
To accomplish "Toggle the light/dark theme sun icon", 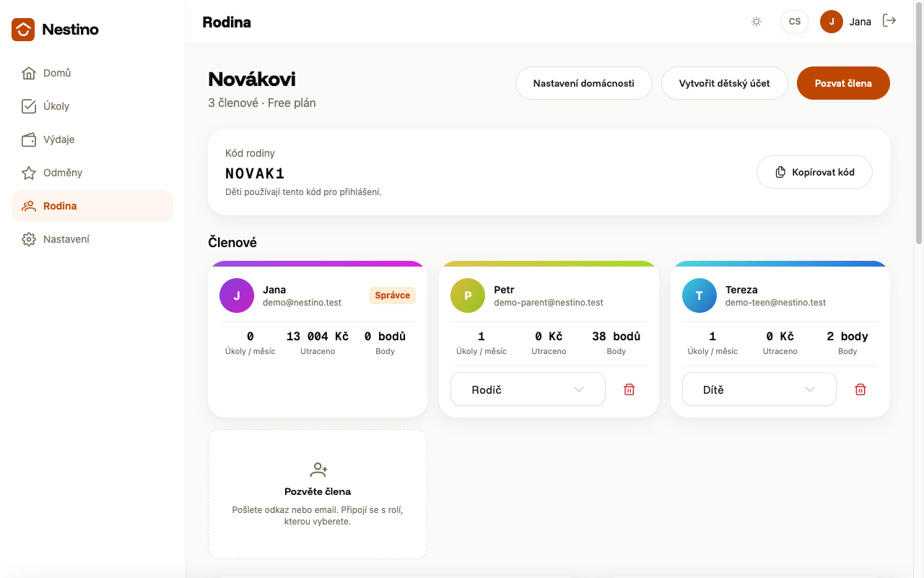I will tap(757, 22).
